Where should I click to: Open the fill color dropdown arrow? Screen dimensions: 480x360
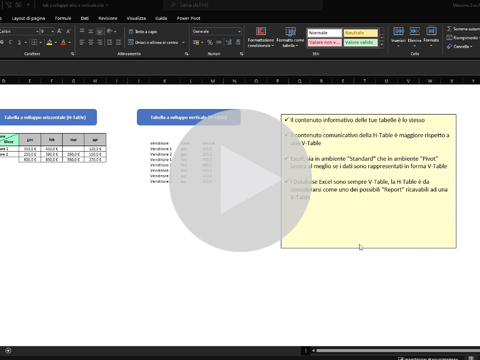55,43
